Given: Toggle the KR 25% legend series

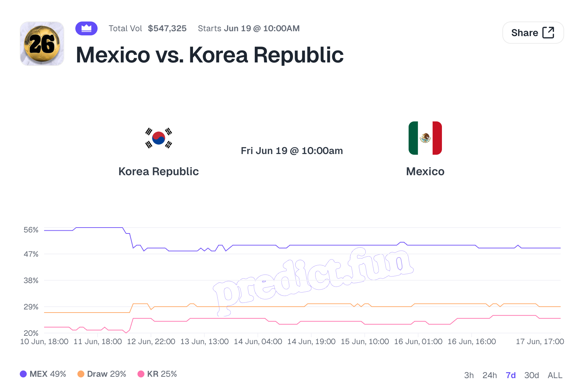Looking at the screenshot, I should click(x=157, y=374).
